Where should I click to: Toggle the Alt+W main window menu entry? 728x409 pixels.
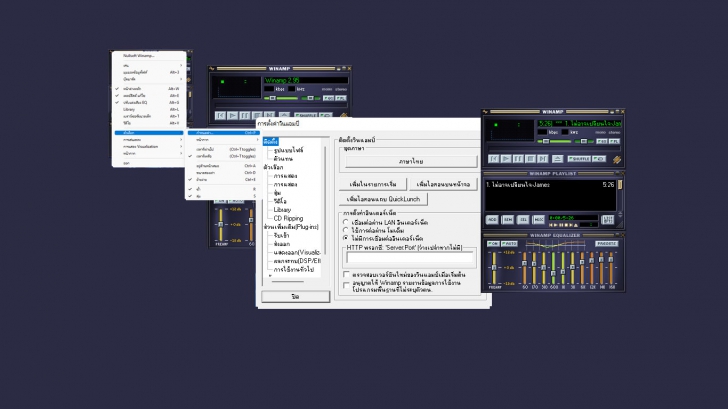pyautogui.click(x=149, y=89)
